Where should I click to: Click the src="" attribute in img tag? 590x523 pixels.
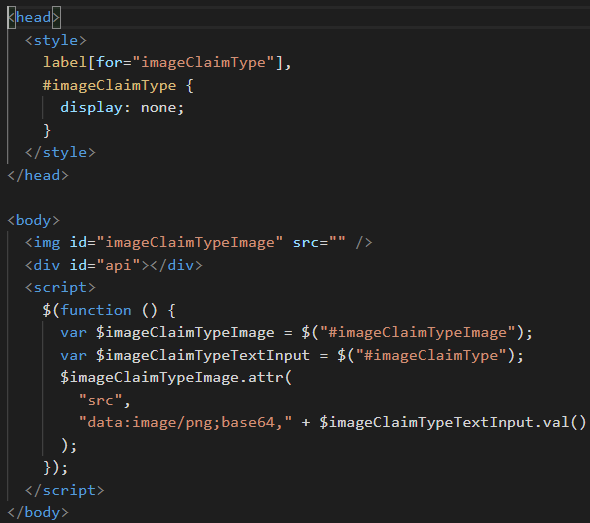tap(319, 243)
